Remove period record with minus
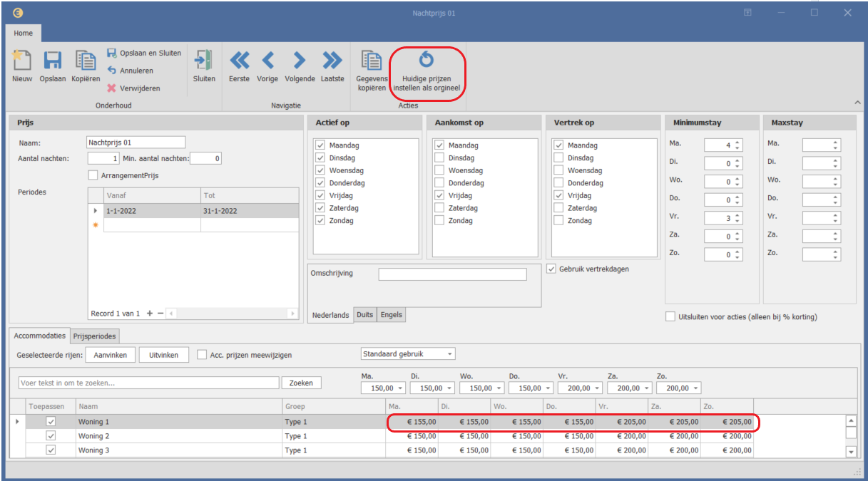Screen dimensions: 868x481 [x=160, y=314]
